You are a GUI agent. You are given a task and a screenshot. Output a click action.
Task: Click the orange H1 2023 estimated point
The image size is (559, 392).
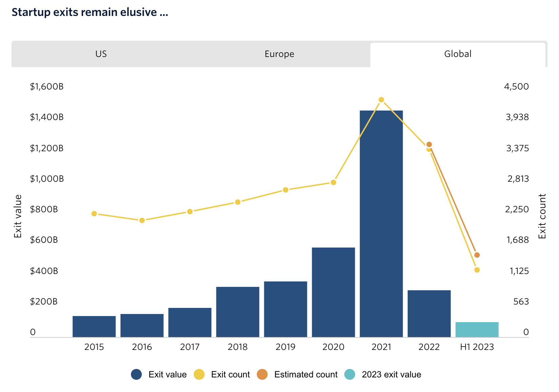[477, 255]
